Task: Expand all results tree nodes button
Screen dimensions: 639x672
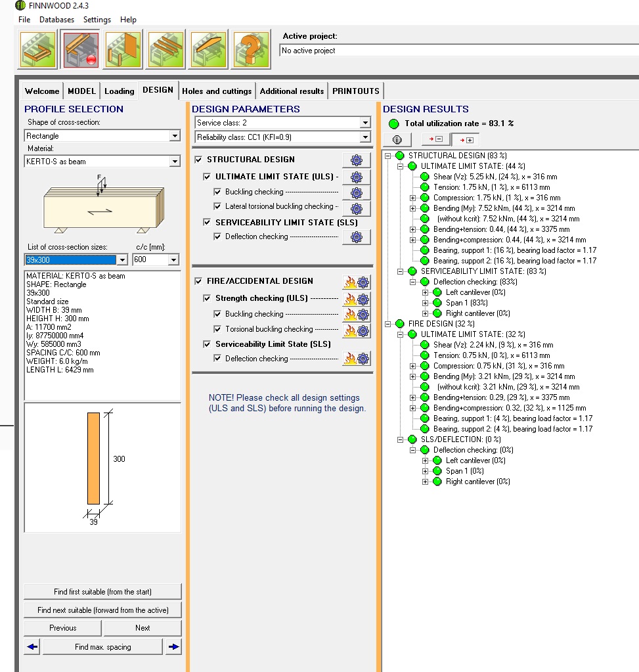Action: [466, 140]
